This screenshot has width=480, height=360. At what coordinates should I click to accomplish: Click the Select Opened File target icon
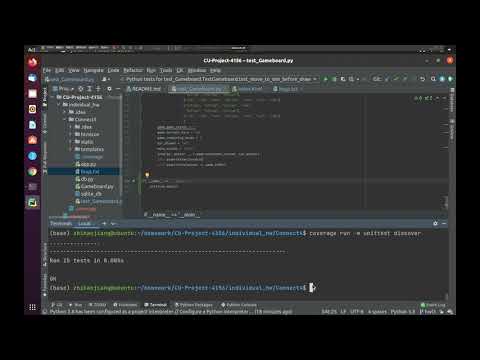coord(81,89)
